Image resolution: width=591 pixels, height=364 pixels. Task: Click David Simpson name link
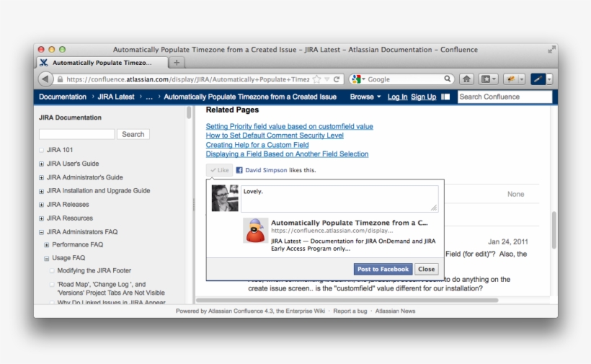(x=266, y=170)
